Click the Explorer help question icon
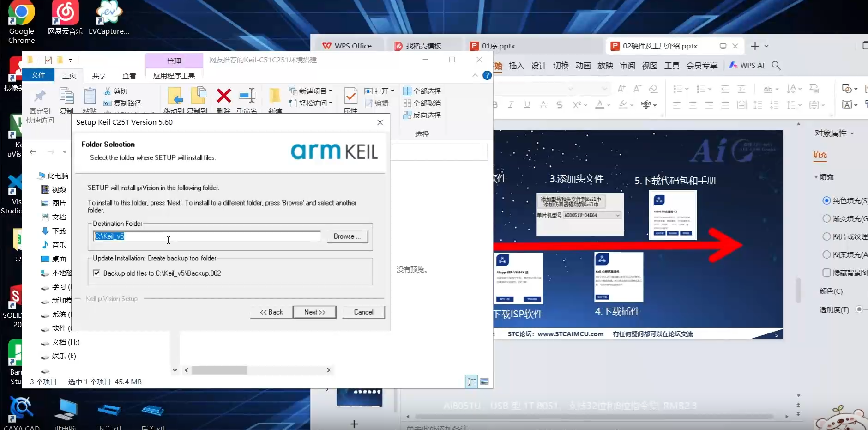The width and height of the screenshot is (868, 430). pos(487,75)
